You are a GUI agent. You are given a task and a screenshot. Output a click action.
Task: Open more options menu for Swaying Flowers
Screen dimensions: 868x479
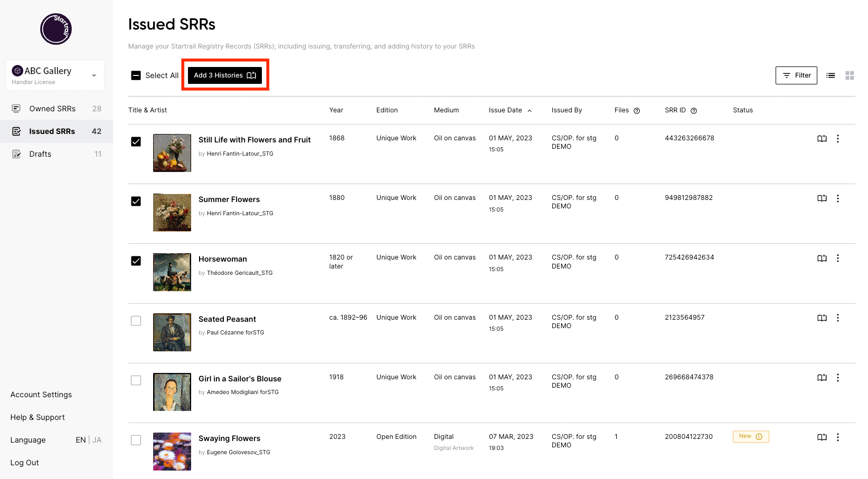[x=838, y=437]
